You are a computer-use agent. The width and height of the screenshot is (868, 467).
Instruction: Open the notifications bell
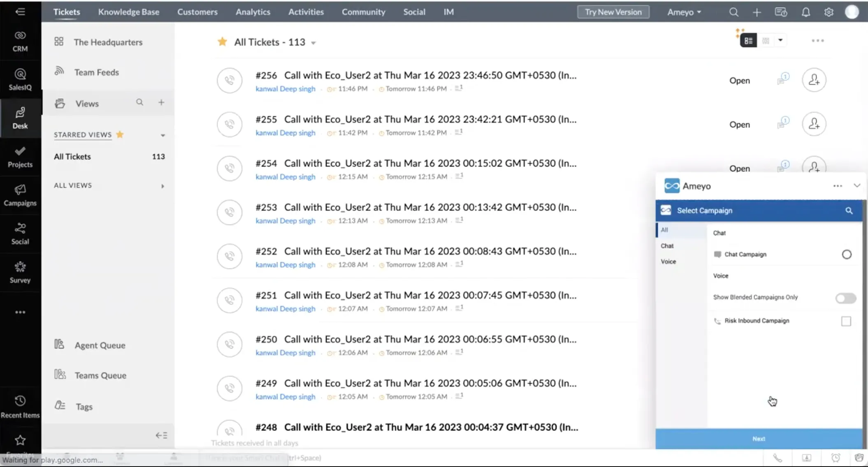tap(805, 12)
